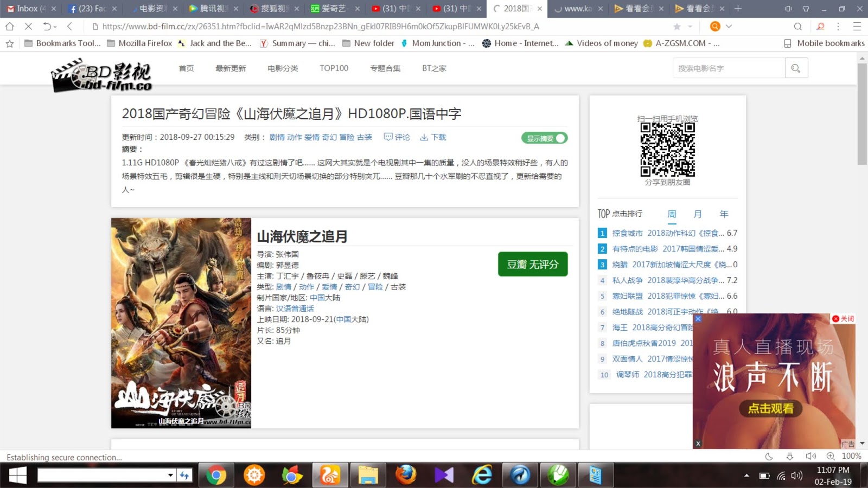Switch to the Gmail Inbox tab
The image size is (868, 488).
[31, 9]
